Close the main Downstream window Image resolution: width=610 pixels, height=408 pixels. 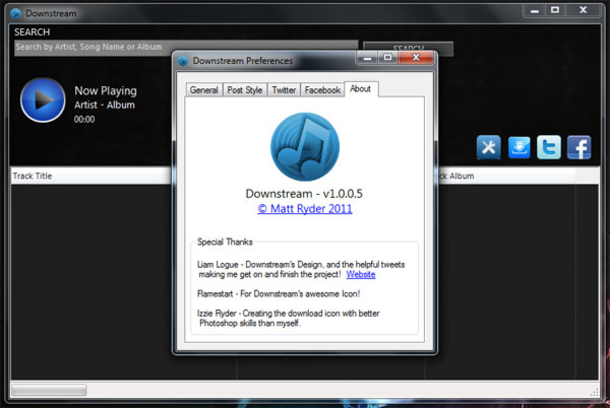(583, 10)
